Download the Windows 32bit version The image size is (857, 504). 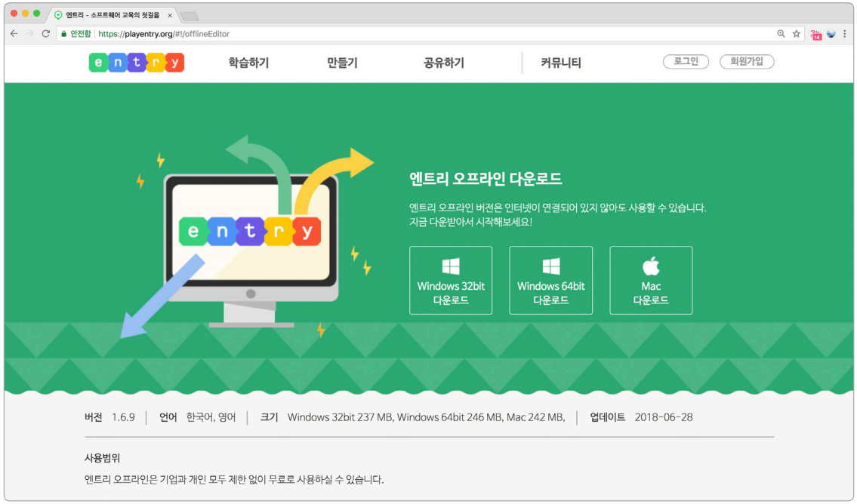451,280
